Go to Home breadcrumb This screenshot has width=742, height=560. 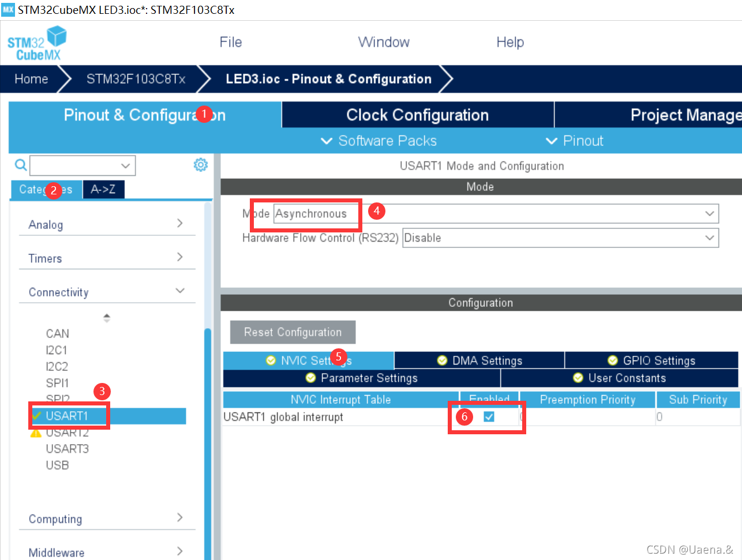pos(31,79)
